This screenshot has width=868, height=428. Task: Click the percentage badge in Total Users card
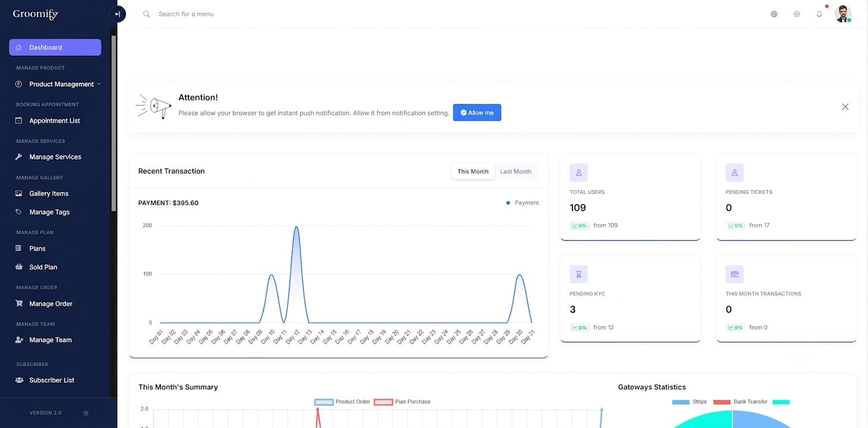coord(579,226)
